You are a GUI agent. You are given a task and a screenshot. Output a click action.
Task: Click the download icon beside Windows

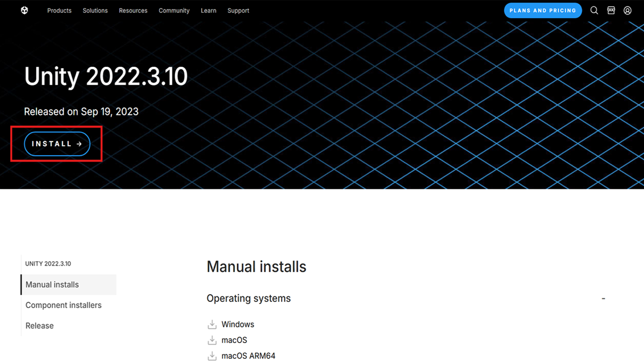tap(212, 325)
